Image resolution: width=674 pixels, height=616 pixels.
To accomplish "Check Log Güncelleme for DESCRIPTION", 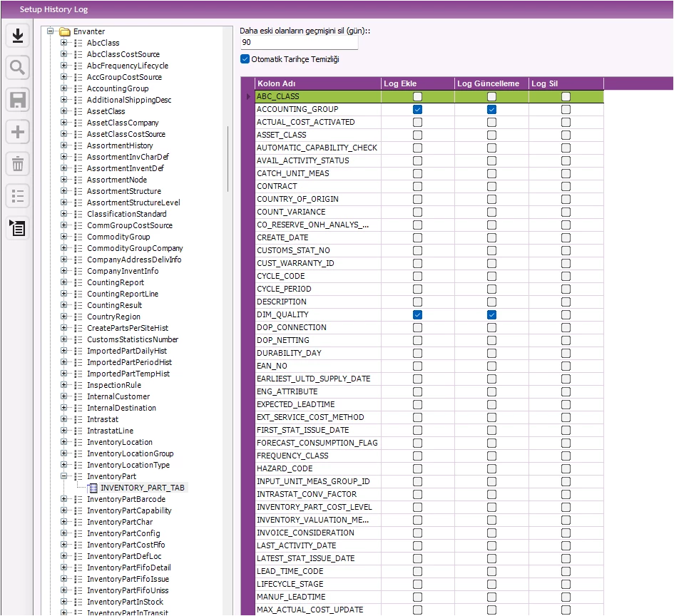I will 491,302.
